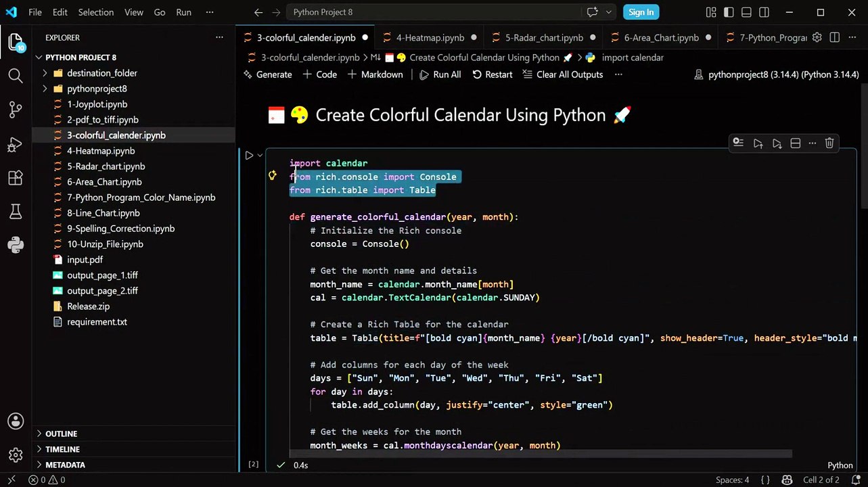Open Run and Debug view
Screen dimensions: 868x487
click(x=16, y=144)
